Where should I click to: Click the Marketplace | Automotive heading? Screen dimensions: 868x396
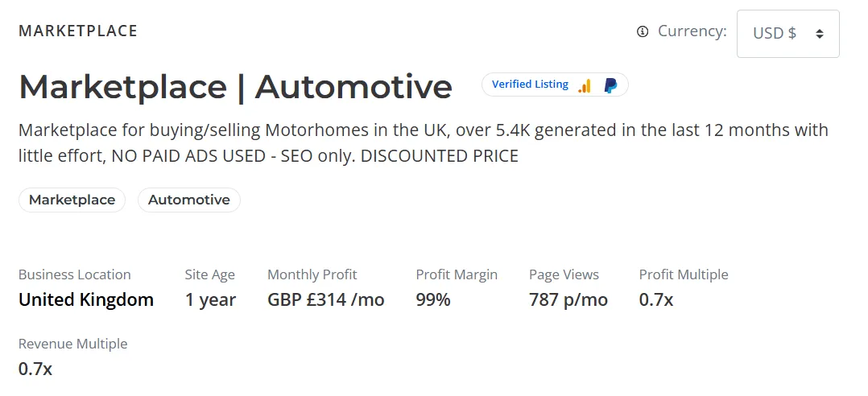tap(235, 87)
